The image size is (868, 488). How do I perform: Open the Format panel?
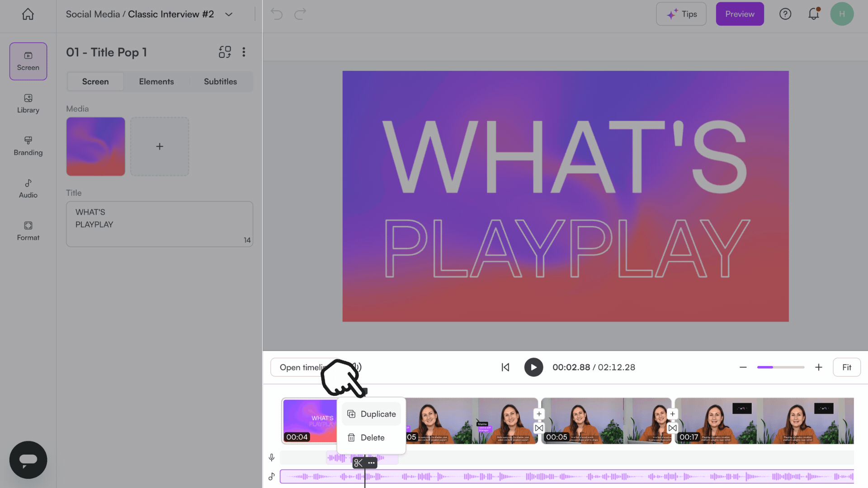click(28, 231)
